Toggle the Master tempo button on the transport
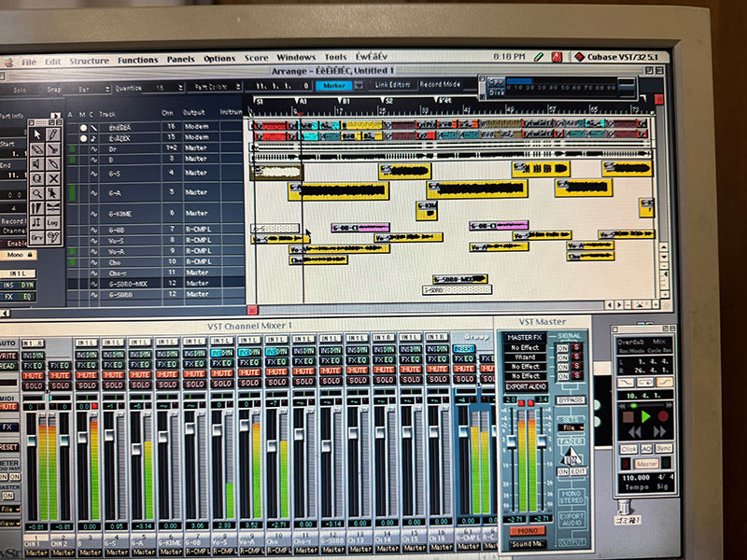The width and height of the screenshot is (747, 560). click(646, 463)
